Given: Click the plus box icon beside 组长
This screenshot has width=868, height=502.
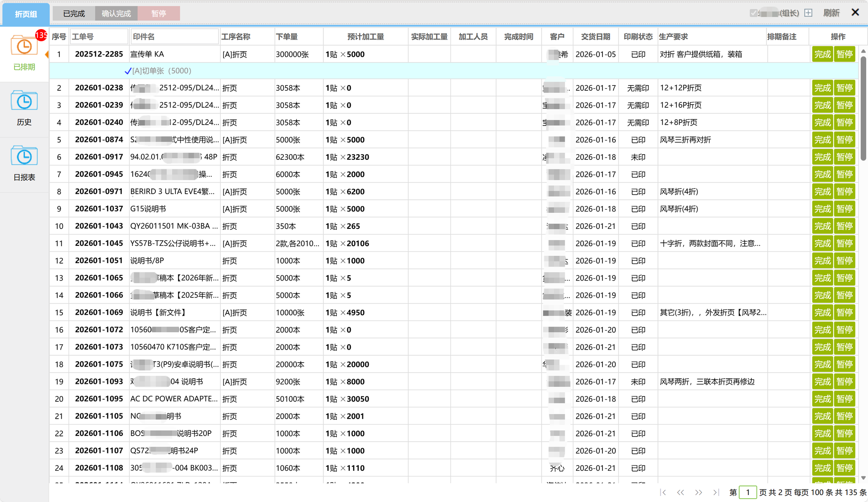Looking at the screenshot, I should coord(808,13).
